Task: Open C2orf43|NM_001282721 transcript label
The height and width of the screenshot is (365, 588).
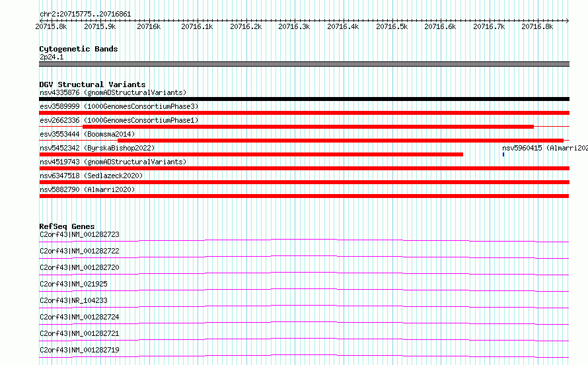Action: tap(79, 333)
